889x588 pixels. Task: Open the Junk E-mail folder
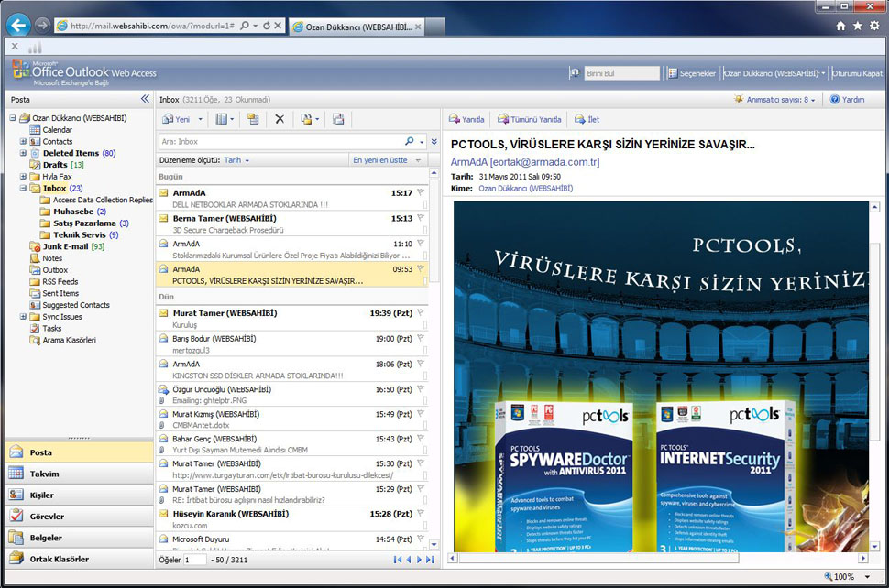65,246
